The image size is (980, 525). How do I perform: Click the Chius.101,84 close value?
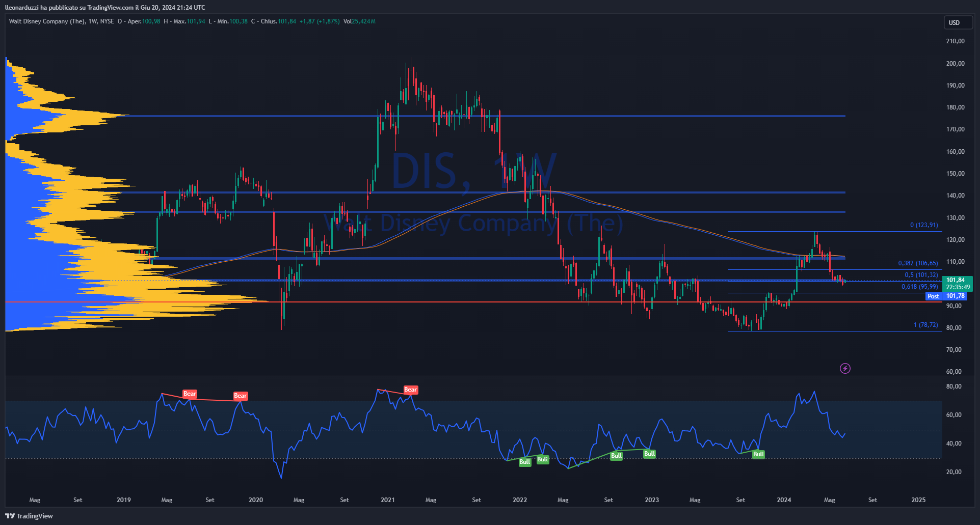pyautogui.click(x=278, y=21)
